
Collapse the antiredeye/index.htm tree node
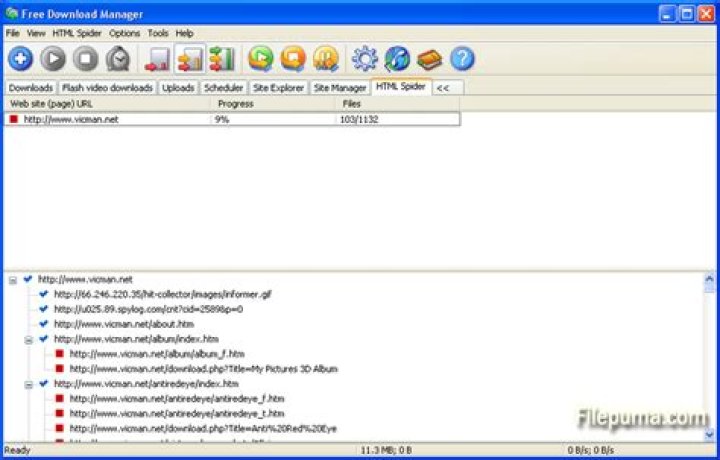coord(28,385)
